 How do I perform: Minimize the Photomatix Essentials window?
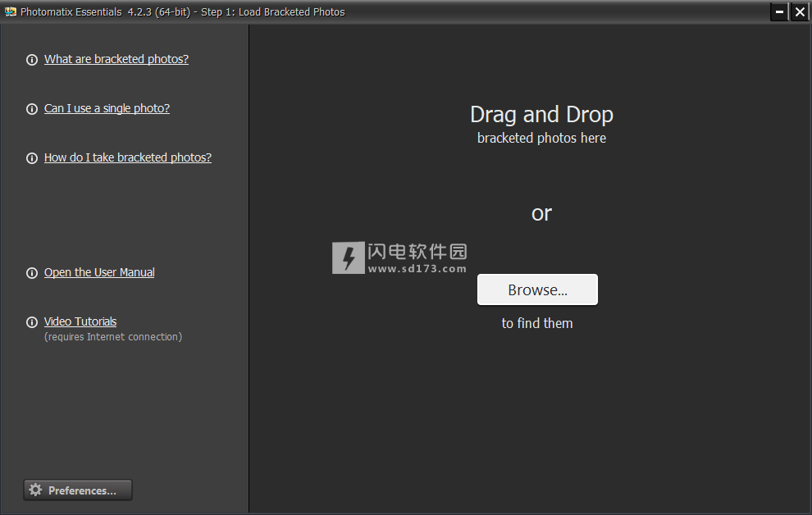pos(779,12)
